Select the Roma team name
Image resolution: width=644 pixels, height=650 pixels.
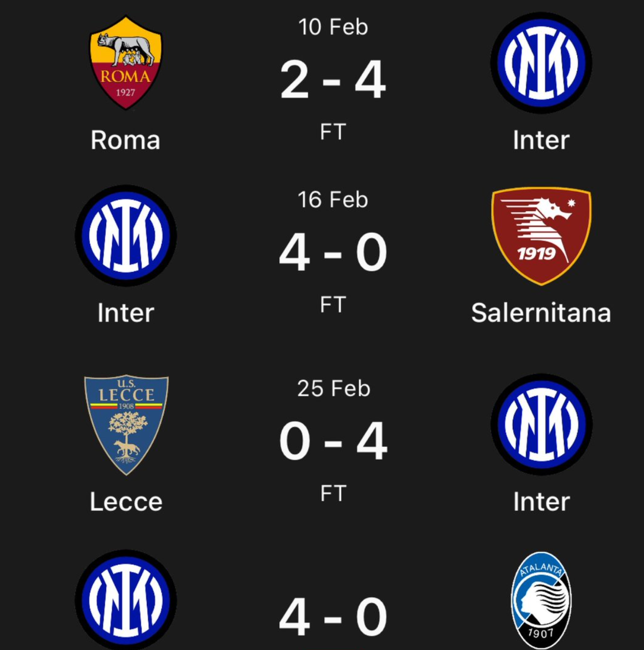pos(126,140)
